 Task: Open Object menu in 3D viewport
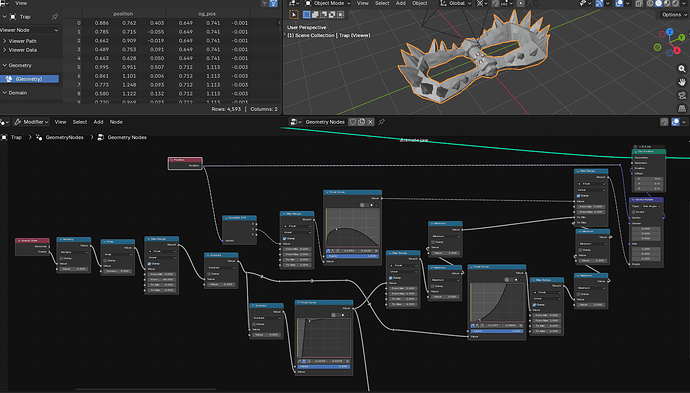[x=419, y=3]
